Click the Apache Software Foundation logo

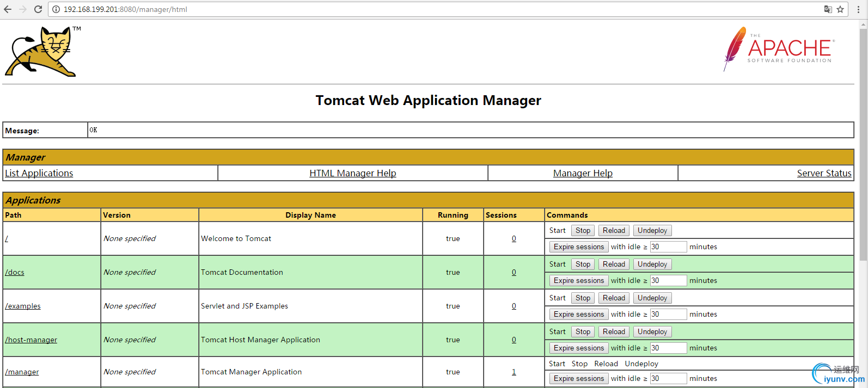click(779, 49)
